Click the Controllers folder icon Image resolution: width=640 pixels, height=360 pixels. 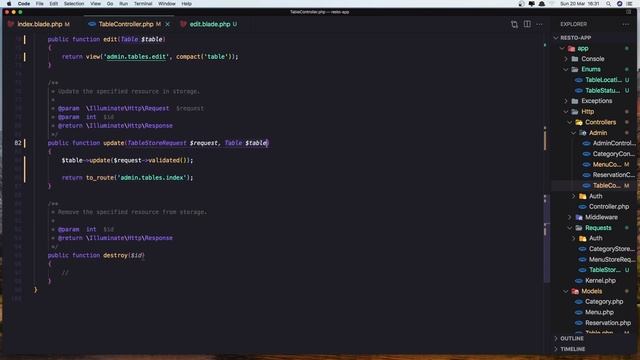click(x=579, y=122)
